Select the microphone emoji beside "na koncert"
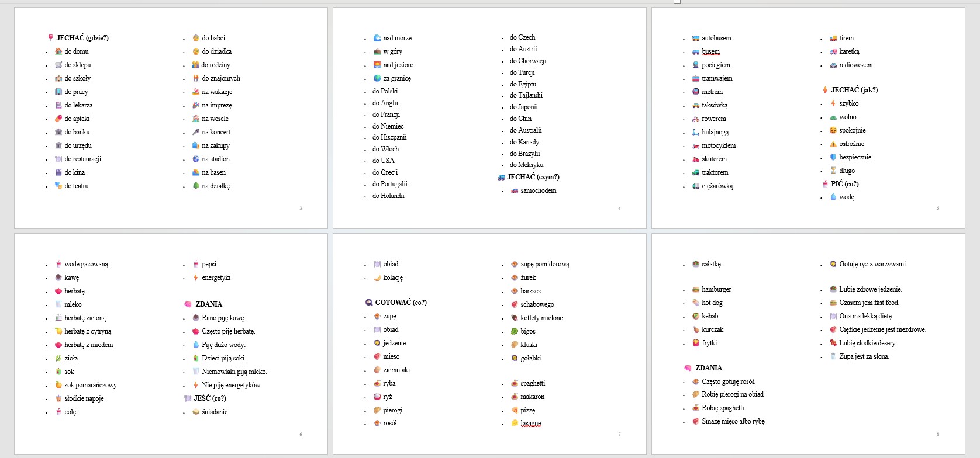 (196, 132)
